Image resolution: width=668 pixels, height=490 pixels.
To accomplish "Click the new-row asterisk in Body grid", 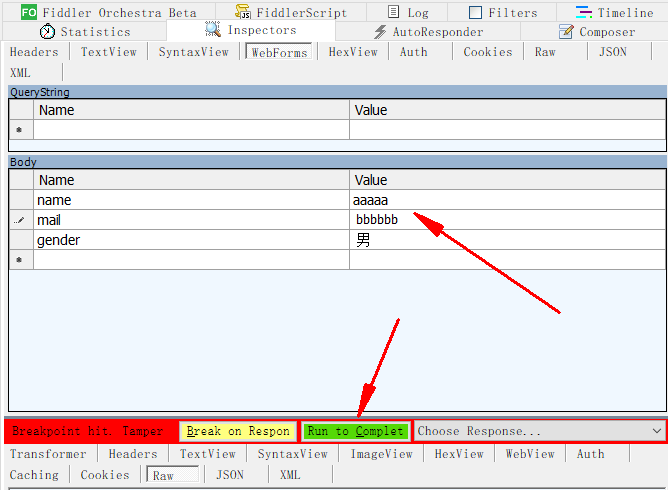I will pos(19,259).
